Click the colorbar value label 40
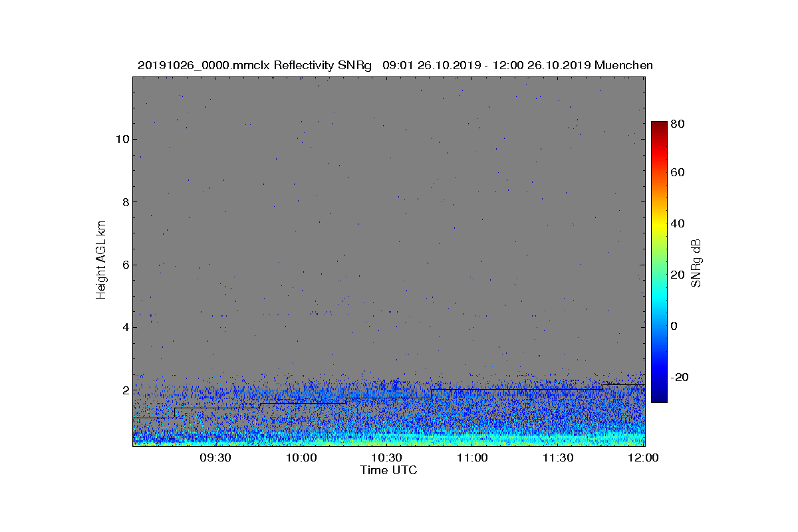 679,223
